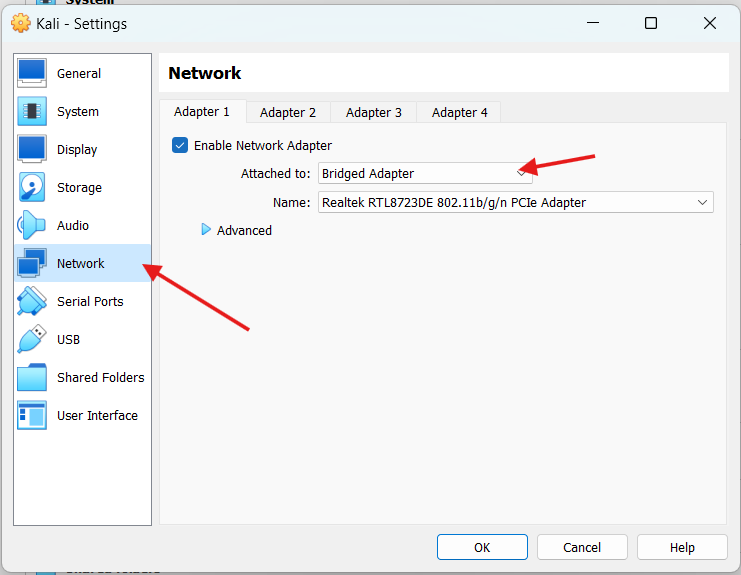
Task: Select the System chip icon
Action: (x=32, y=112)
